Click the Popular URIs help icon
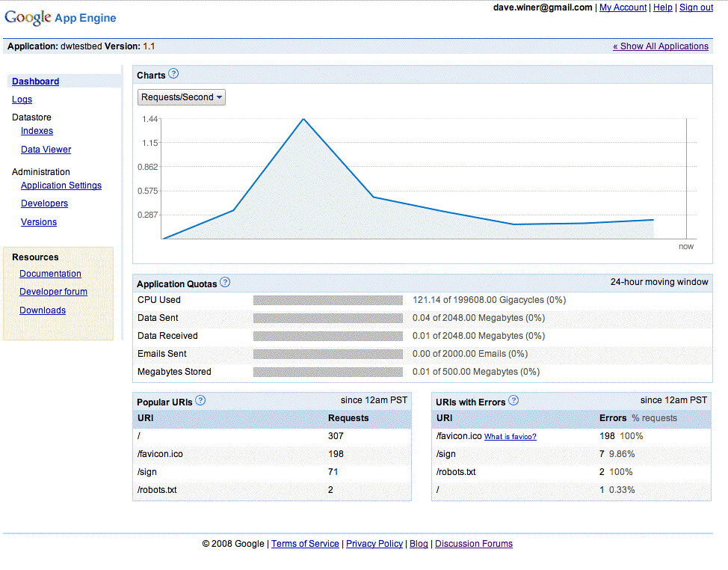Viewport: 728px width, 570px height. coord(200,400)
